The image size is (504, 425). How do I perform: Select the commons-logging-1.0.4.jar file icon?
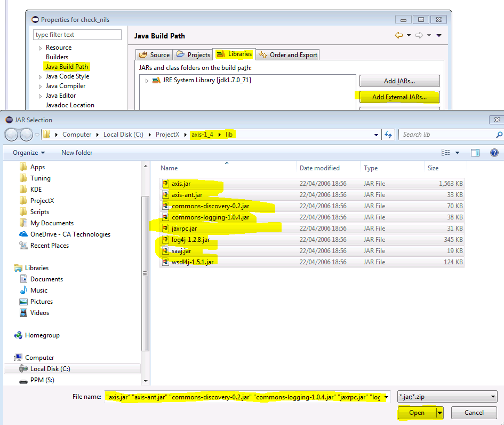[165, 217]
